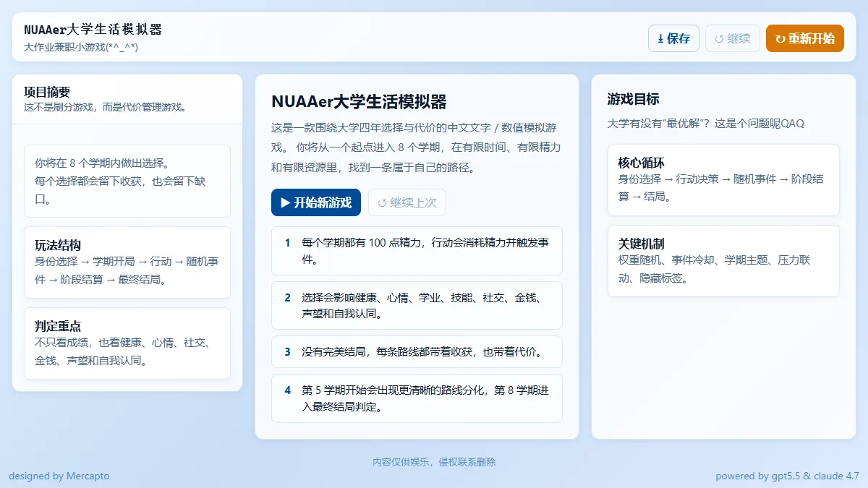Click the play triangle icon on 开始新游戏

coord(285,202)
